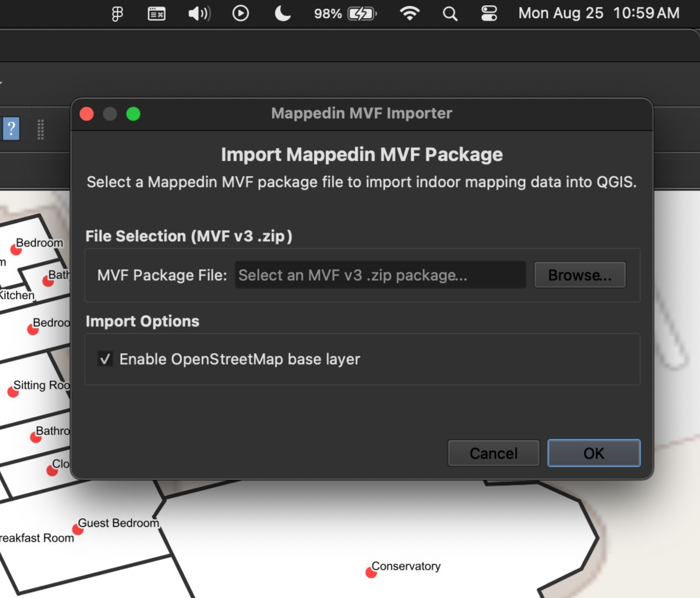
Task: Click the Conservatory red point marker
Action: (x=371, y=572)
